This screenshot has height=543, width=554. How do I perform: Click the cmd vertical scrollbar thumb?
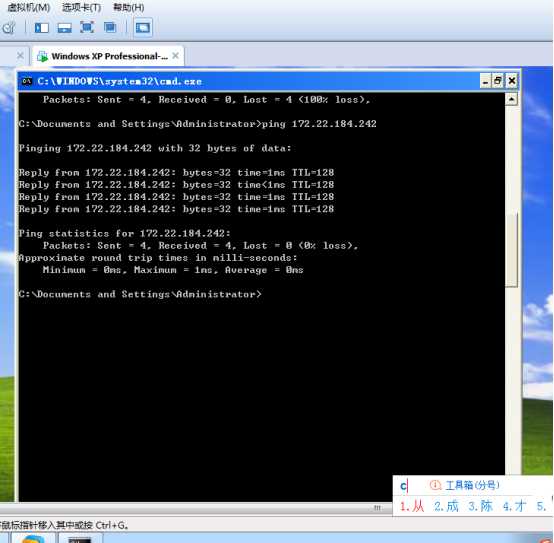point(511,249)
